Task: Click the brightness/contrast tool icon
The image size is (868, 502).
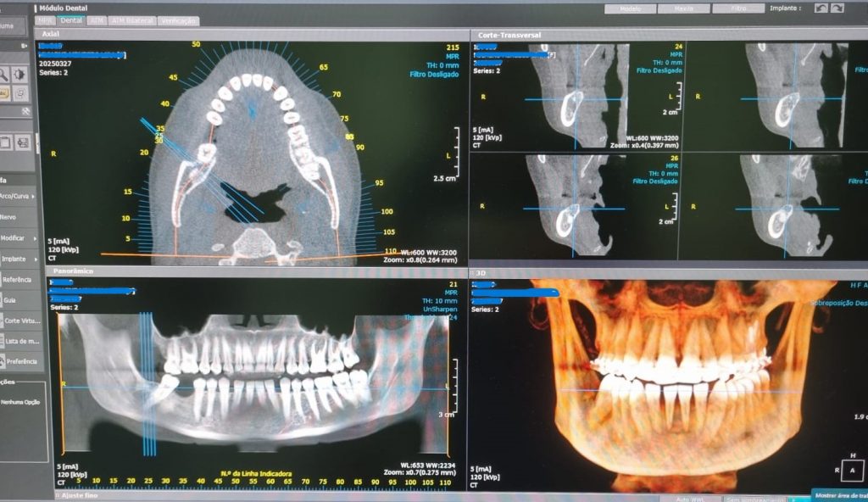Action: click(20, 75)
